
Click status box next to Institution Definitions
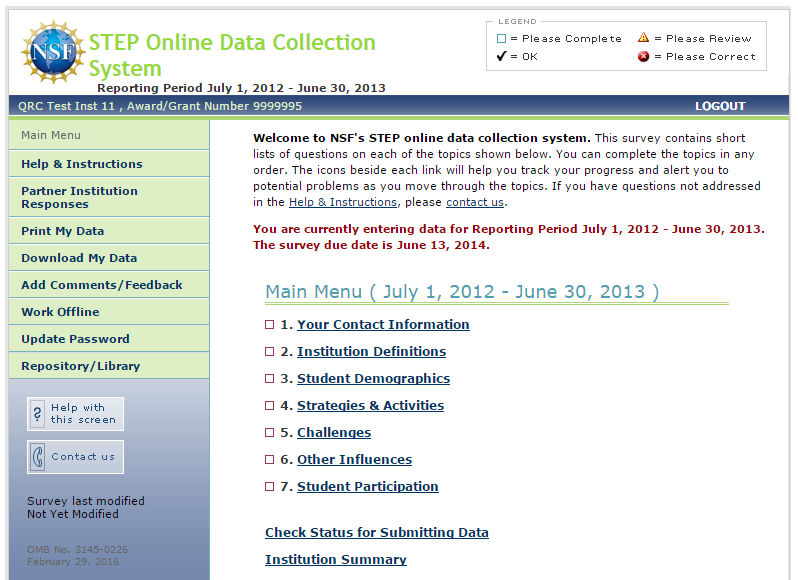click(270, 352)
